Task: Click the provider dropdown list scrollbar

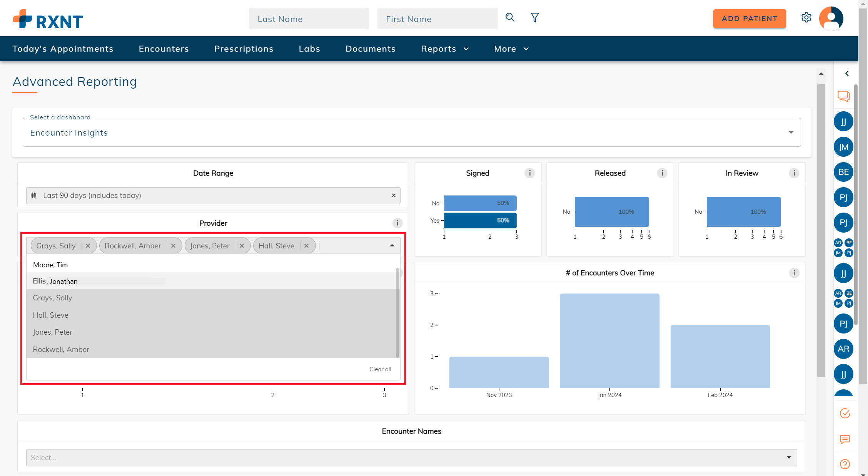Action: coord(397,312)
